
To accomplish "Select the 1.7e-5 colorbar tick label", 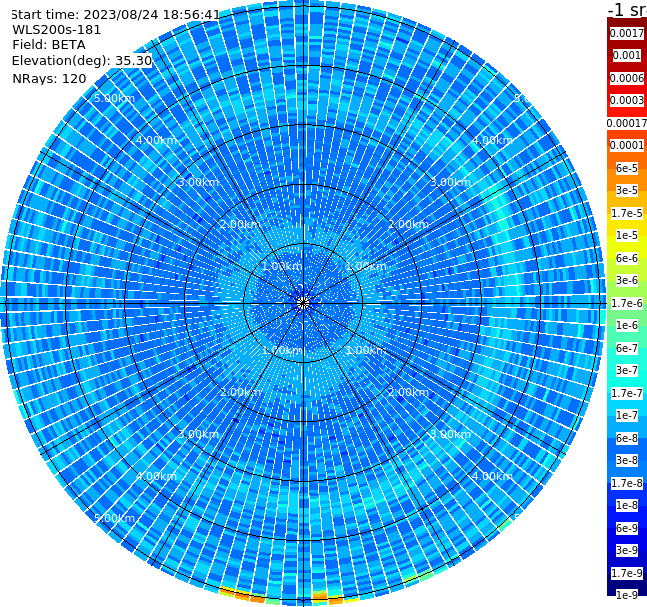I will click(627, 213).
